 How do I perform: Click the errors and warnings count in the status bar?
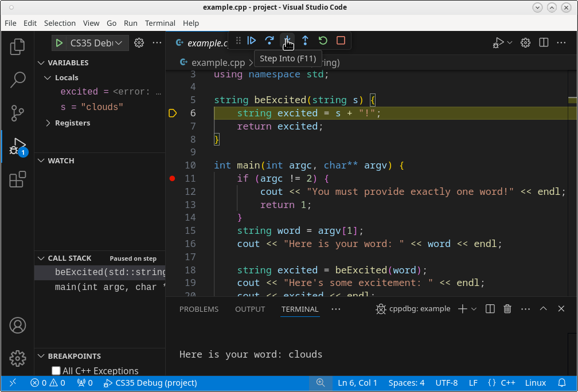click(x=48, y=383)
